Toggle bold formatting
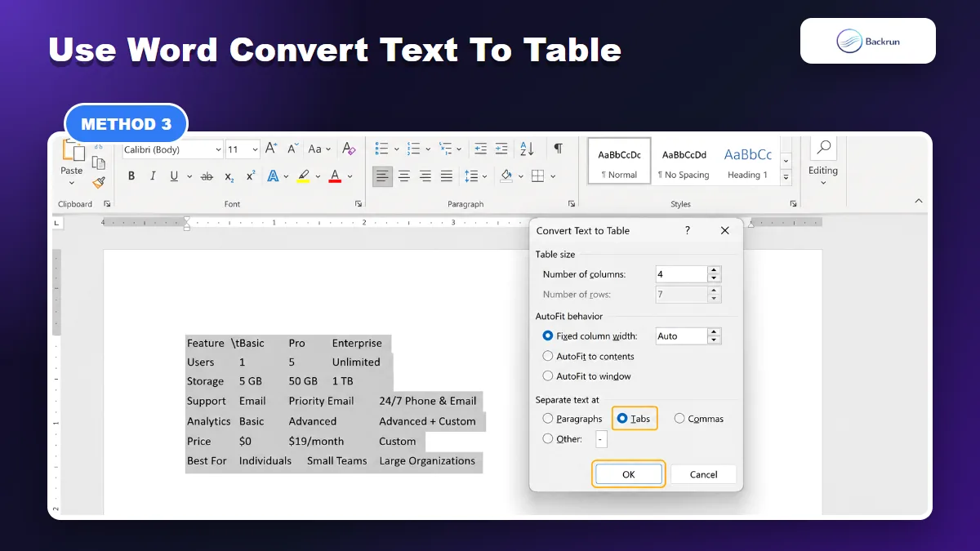Image resolution: width=980 pixels, height=551 pixels. pos(131,176)
